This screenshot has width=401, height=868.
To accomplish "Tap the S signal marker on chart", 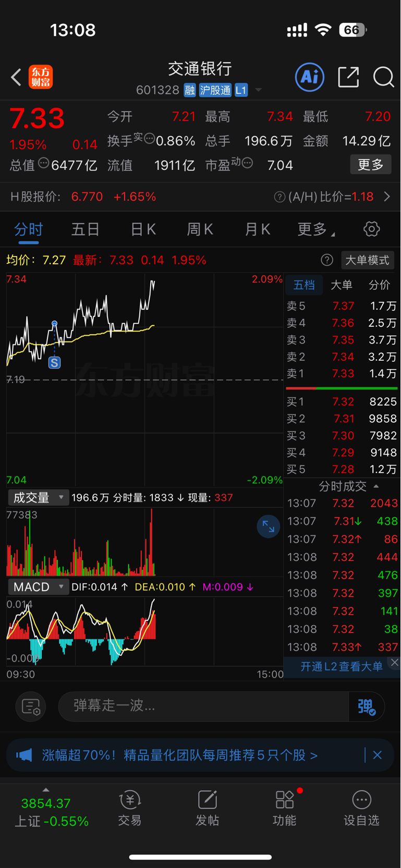I will [x=54, y=362].
